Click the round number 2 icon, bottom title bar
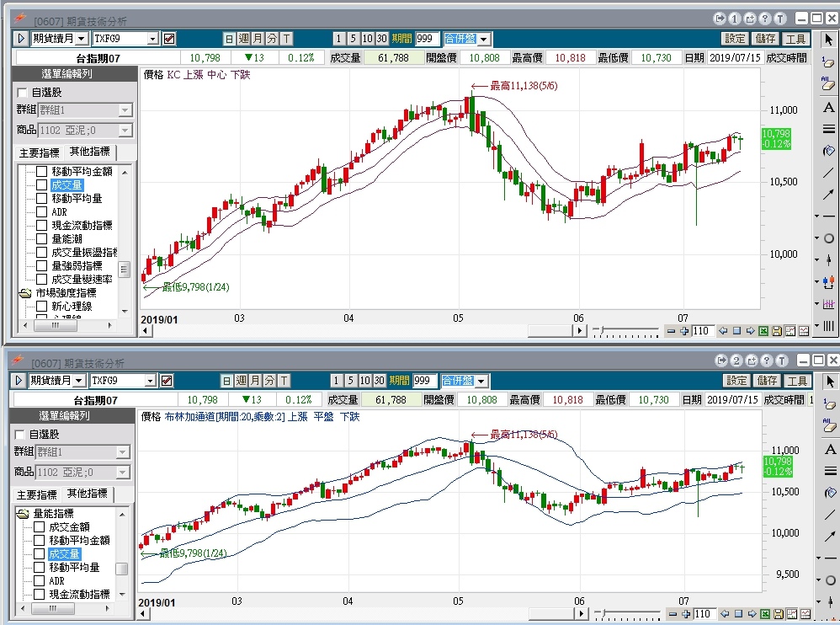The image size is (840, 625). (736, 361)
